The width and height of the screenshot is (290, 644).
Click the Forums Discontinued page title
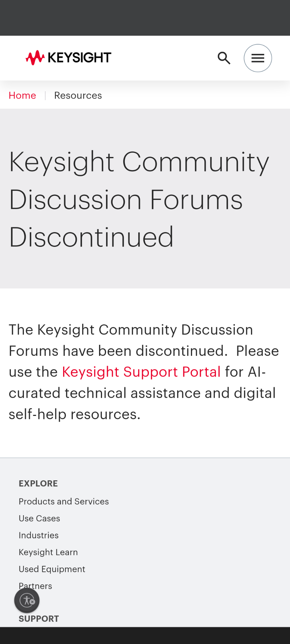tap(139, 199)
